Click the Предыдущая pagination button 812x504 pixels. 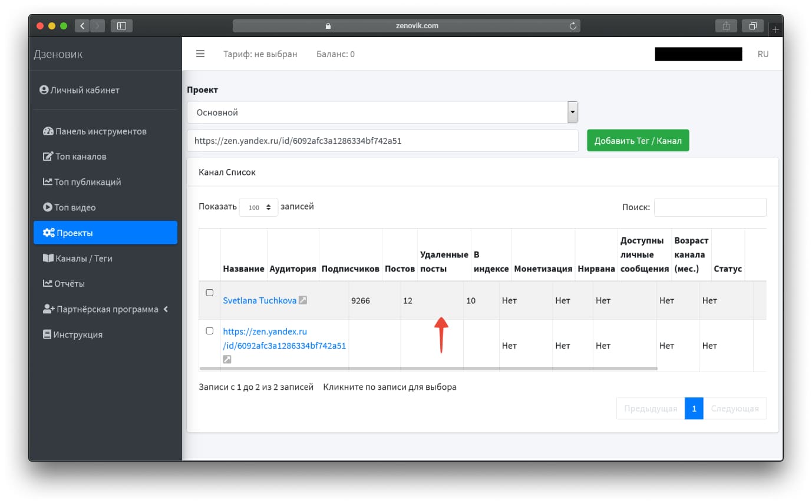(x=651, y=408)
